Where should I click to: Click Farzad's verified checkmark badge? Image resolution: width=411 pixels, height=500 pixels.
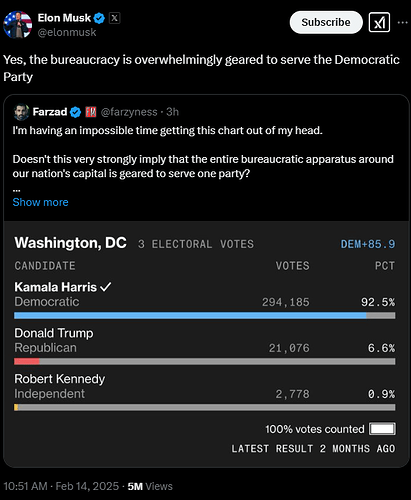tap(76, 112)
